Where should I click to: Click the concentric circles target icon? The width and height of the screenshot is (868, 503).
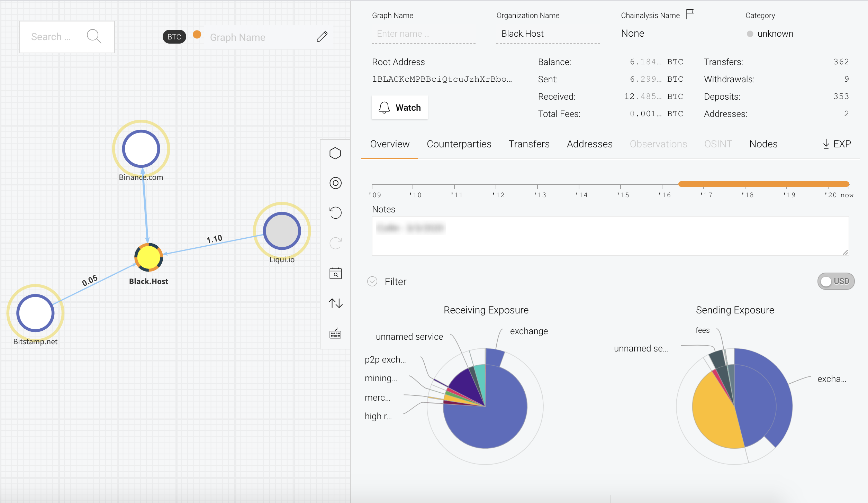pyautogui.click(x=335, y=183)
